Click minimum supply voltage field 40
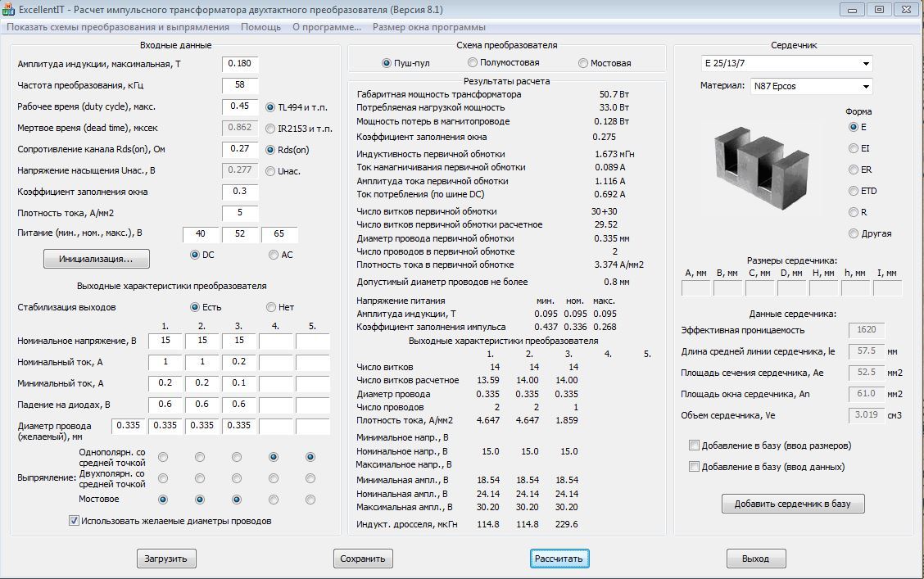This screenshot has width=924, height=579. point(201,234)
